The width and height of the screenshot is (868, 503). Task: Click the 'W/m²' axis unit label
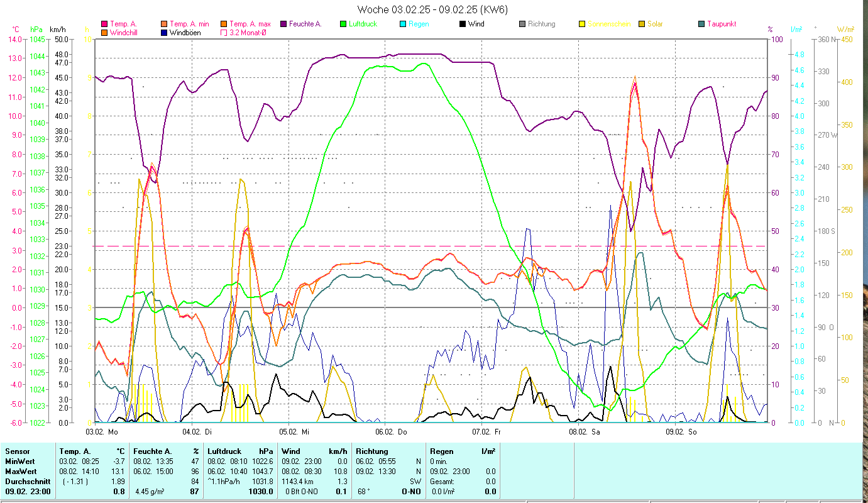pos(845,29)
